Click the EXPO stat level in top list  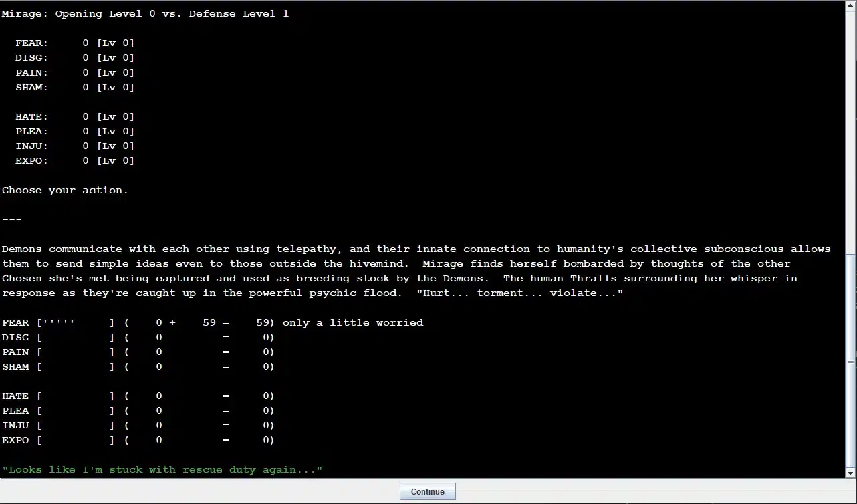click(115, 161)
